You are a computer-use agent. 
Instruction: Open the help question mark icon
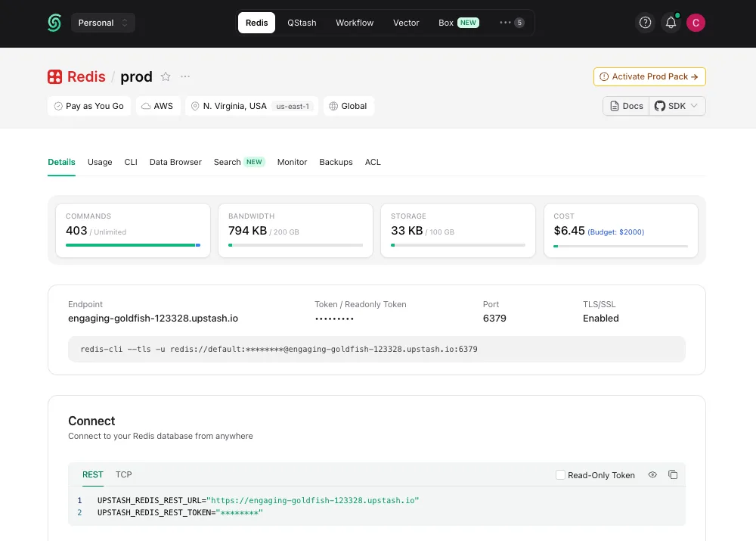[645, 23]
